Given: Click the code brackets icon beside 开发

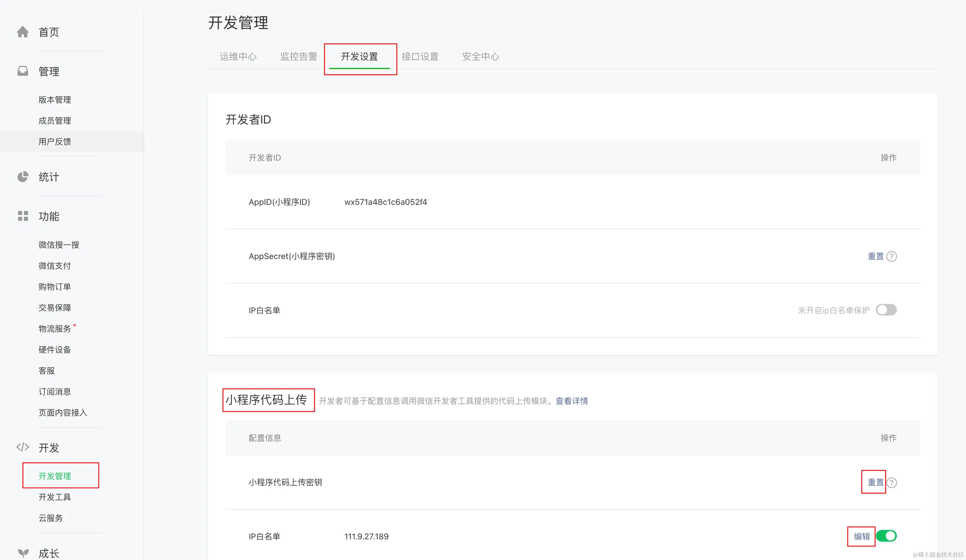Looking at the screenshot, I should 23,447.
